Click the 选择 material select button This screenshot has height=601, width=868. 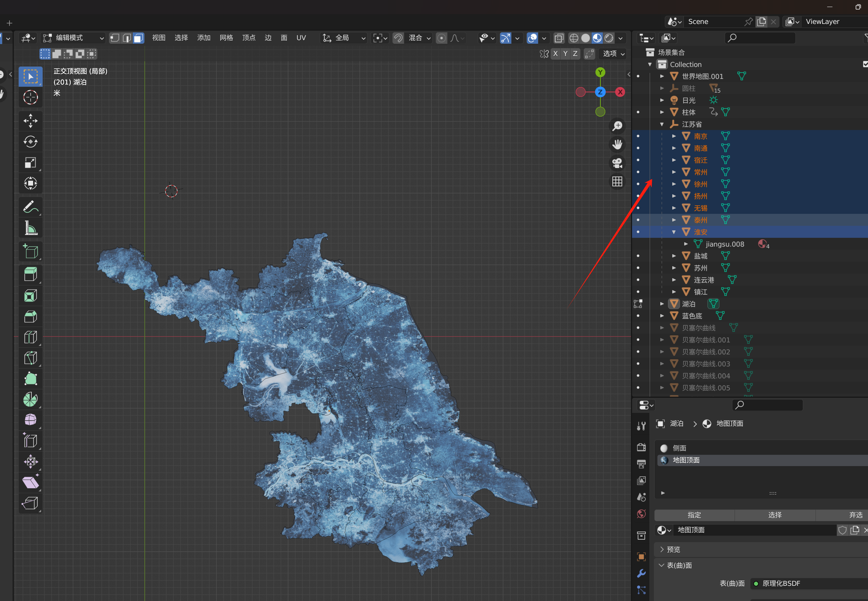click(775, 515)
